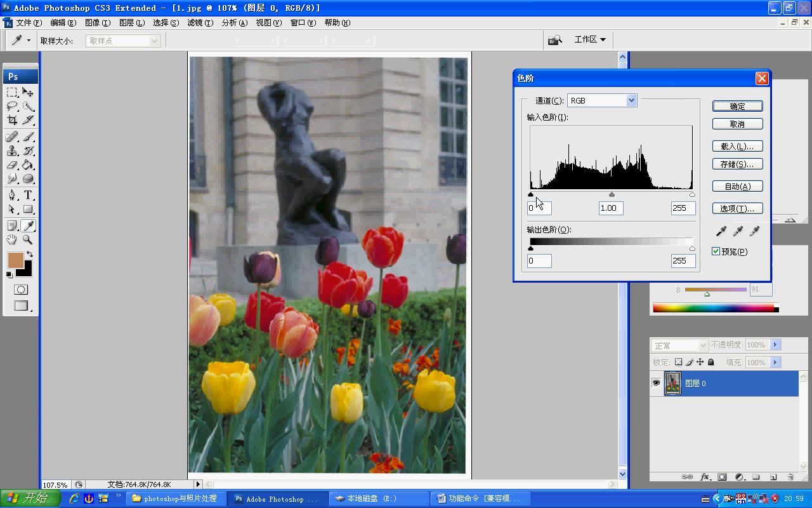Toggle Quick Mask mode
Image resolution: width=812 pixels, height=508 pixels.
(21, 290)
